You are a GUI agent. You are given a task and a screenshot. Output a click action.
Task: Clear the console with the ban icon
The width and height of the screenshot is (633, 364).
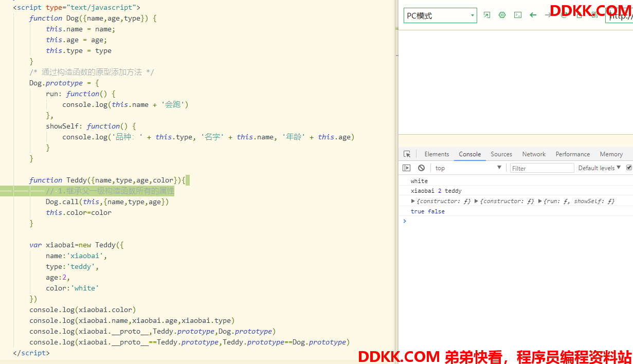click(421, 168)
